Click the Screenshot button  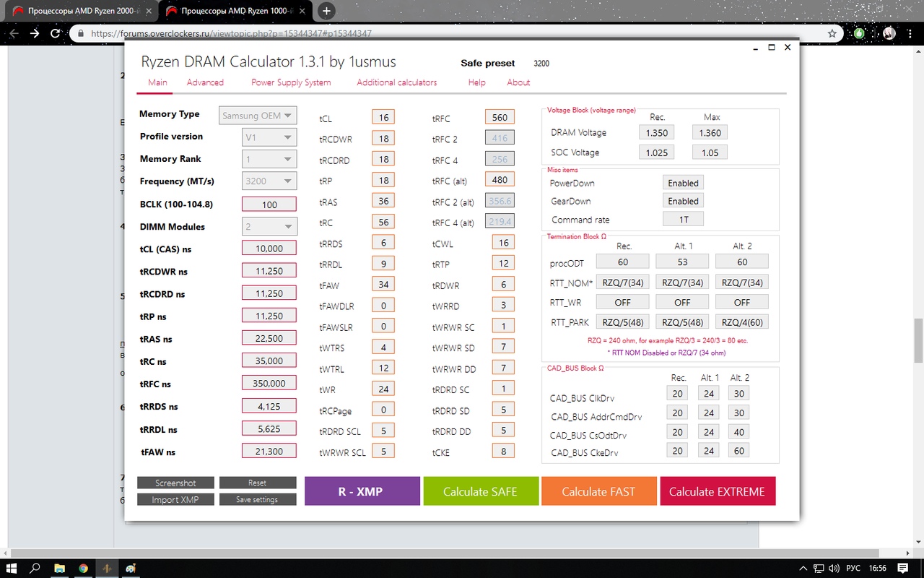click(x=175, y=483)
